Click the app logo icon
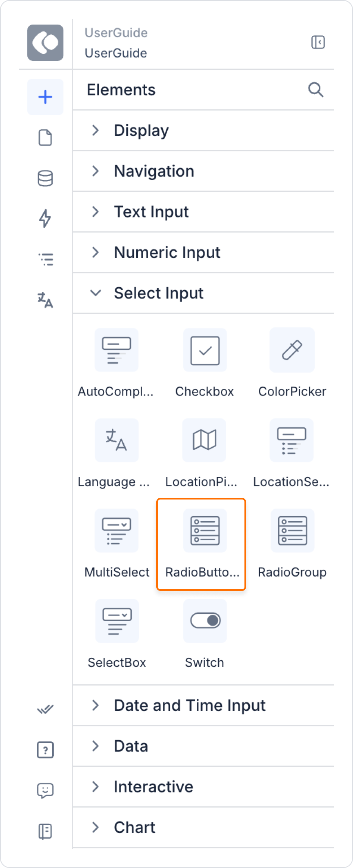 [45, 43]
